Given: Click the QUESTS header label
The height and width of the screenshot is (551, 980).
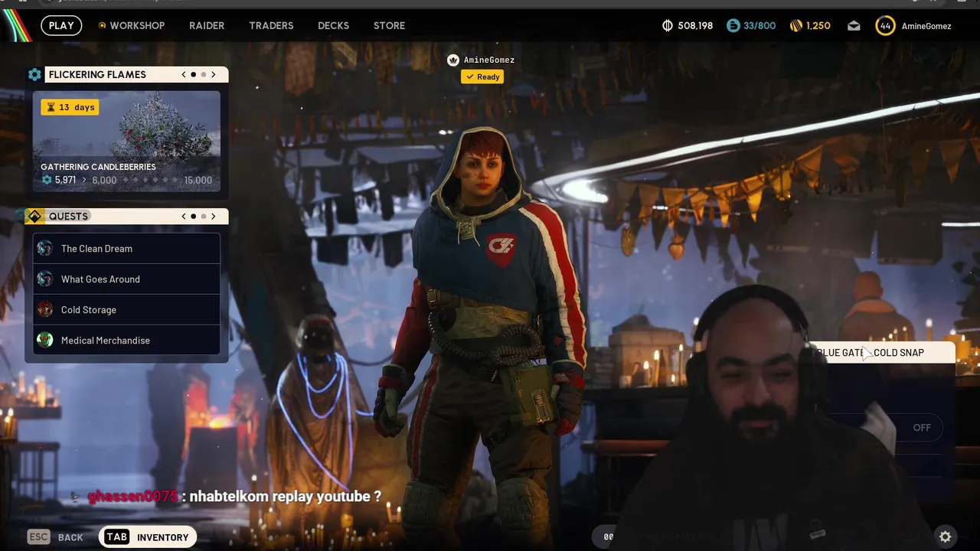Looking at the screenshot, I should 68,217.
